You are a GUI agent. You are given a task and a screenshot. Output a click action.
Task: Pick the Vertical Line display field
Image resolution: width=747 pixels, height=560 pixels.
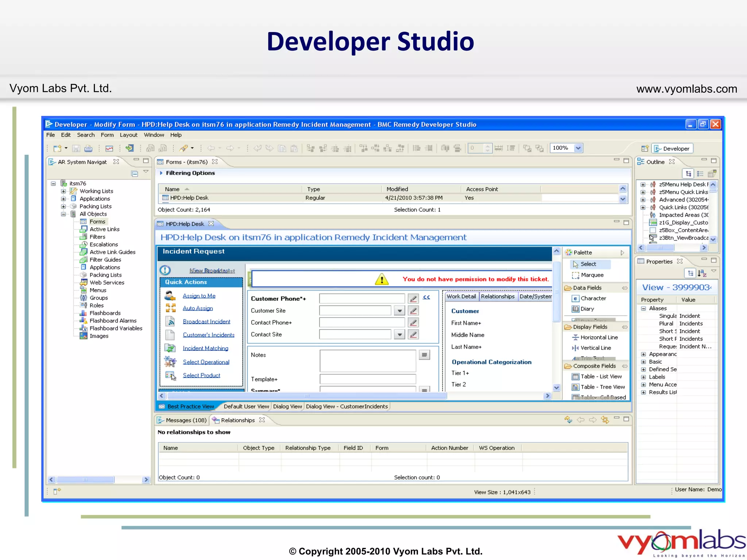[591, 348]
